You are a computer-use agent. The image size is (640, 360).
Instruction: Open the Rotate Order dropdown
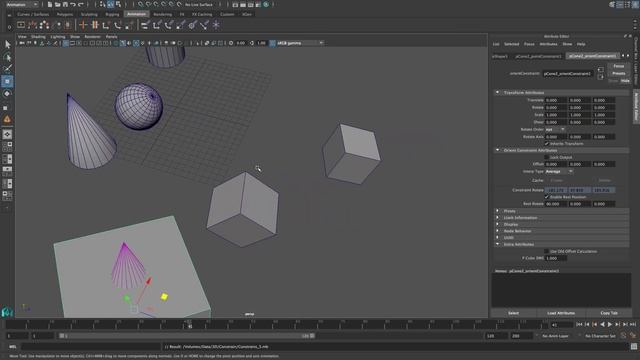[555, 129]
